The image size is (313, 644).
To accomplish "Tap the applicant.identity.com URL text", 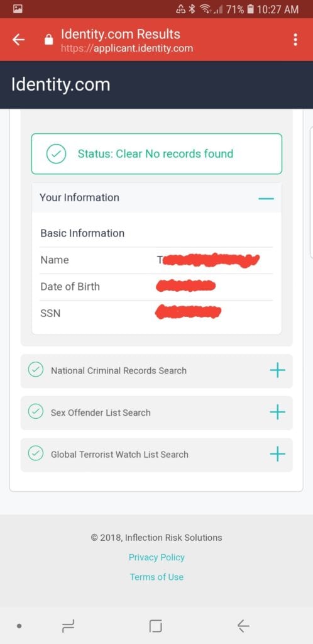I will click(x=127, y=48).
